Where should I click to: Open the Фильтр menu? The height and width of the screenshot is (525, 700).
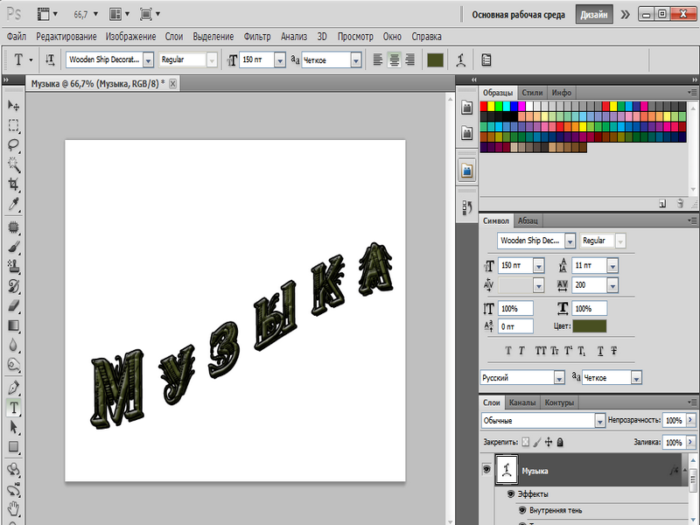click(257, 35)
